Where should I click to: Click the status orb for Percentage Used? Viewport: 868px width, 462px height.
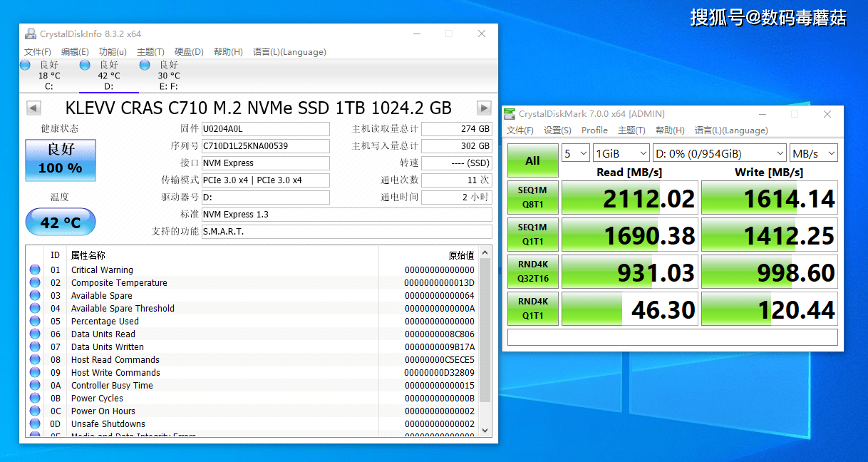[x=35, y=322]
